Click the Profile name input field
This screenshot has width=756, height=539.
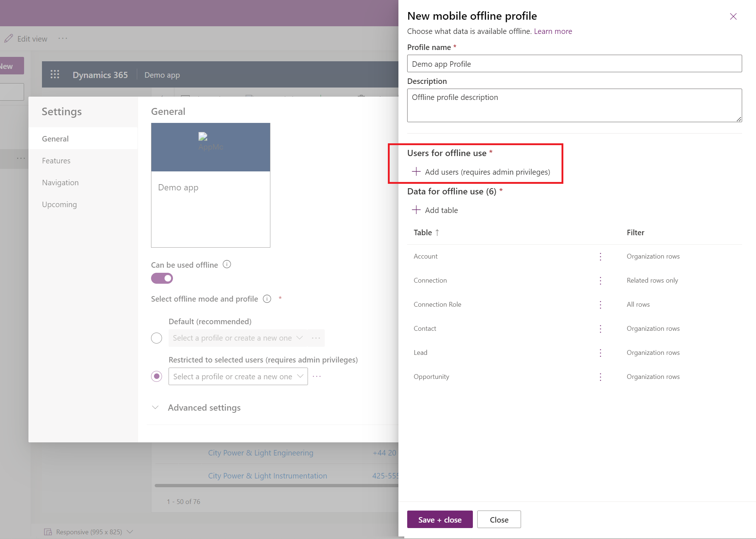[574, 63]
